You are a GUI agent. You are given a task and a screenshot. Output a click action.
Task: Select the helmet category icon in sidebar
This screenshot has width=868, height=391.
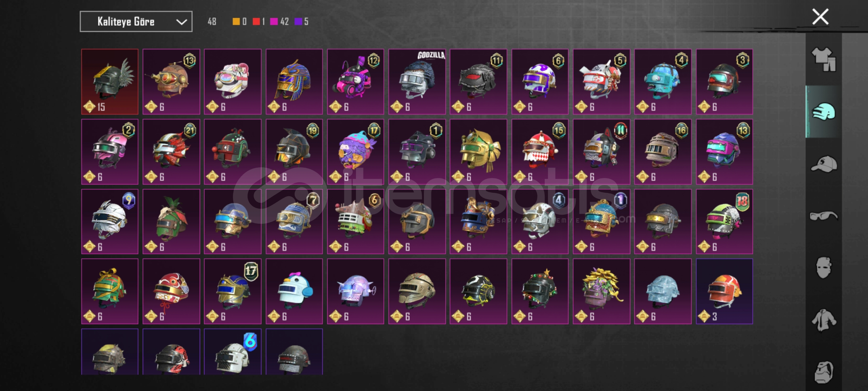click(824, 112)
